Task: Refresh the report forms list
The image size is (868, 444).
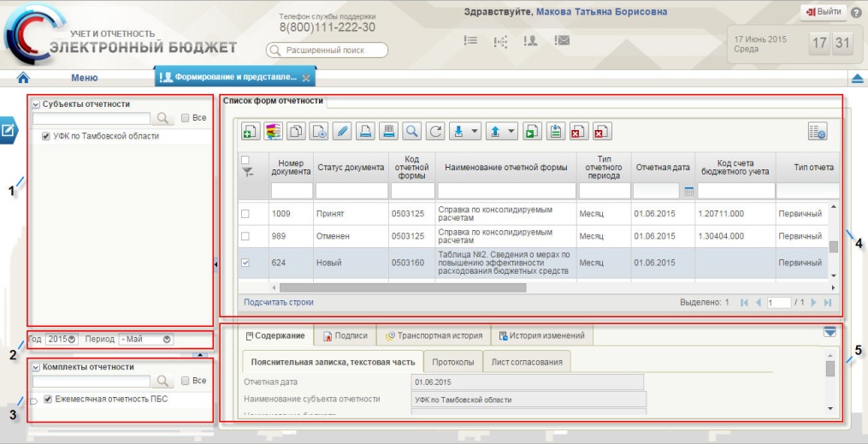Action: point(435,131)
